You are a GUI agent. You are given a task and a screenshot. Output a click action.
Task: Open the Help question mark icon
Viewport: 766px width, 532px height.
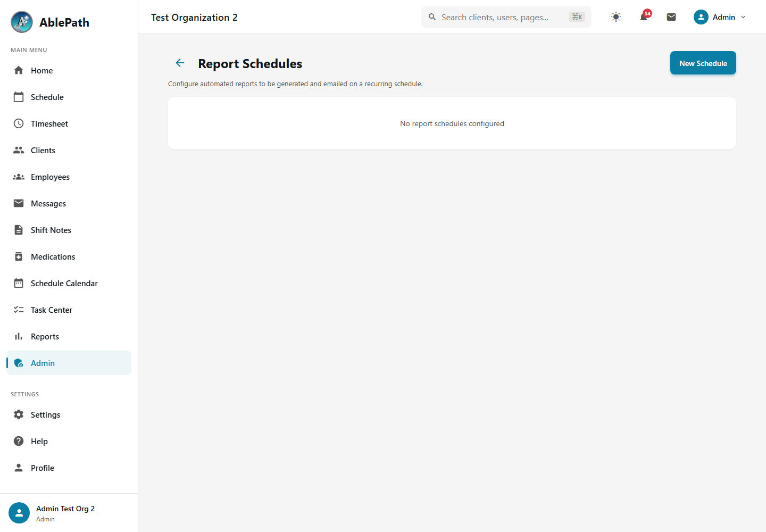(19, 441)
